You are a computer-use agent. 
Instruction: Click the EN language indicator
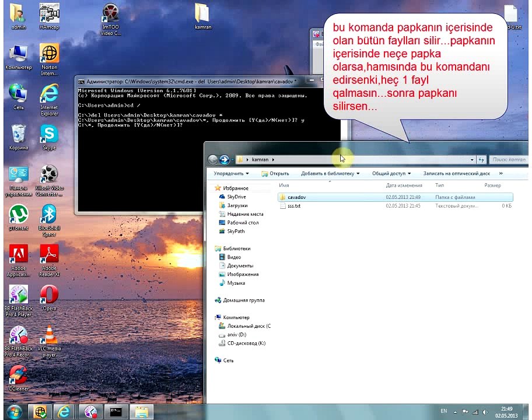(x=443, y=411)
